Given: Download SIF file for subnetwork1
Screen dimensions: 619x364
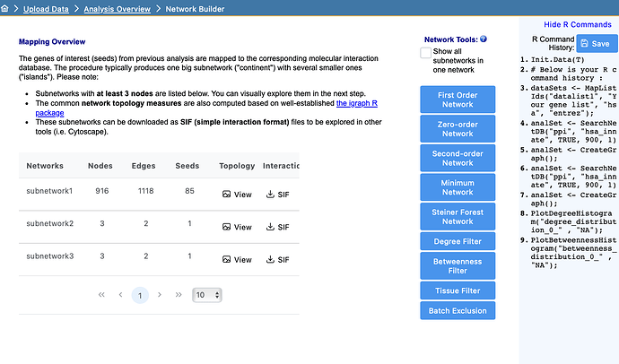Looking at the screenshot, I should [277, 194].
